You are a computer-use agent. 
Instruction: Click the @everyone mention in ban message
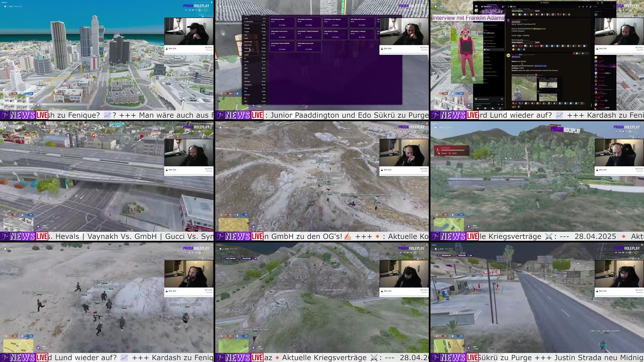point(516,57)
